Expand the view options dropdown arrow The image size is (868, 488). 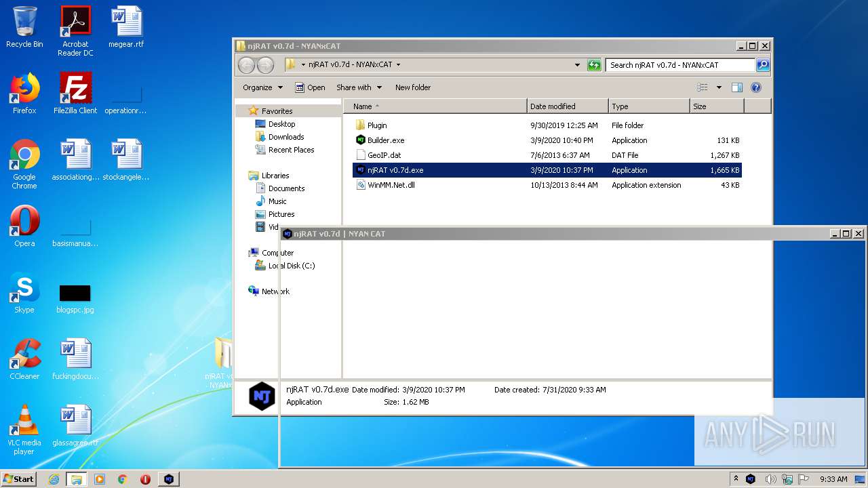tap(719, 87)
